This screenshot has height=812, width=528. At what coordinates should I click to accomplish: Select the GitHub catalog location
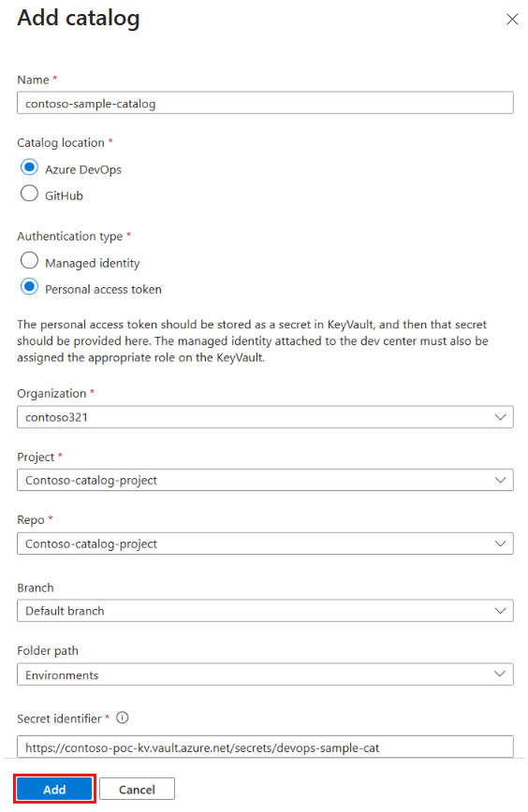29,194
